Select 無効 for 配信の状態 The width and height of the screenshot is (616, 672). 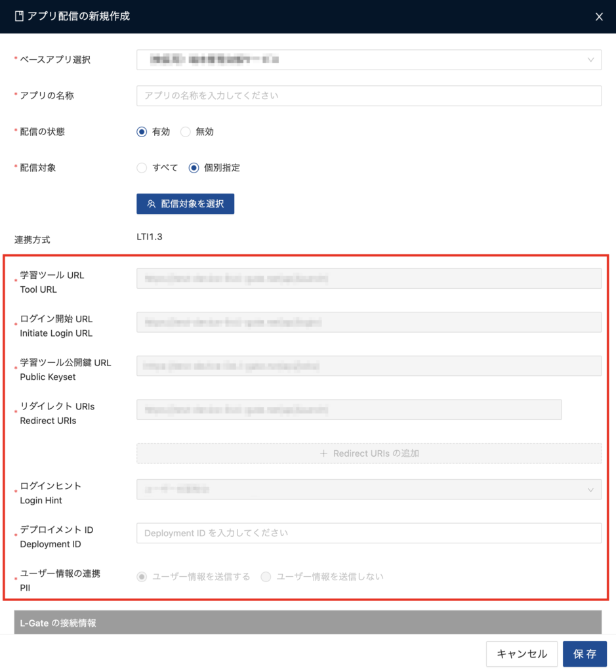[x=186, y=132]
